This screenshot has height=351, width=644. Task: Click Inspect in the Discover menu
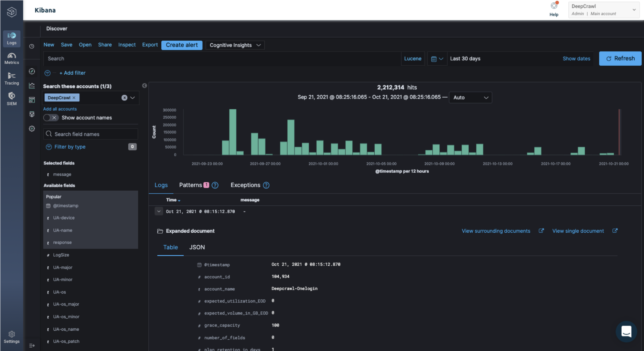tap(127, 45)
